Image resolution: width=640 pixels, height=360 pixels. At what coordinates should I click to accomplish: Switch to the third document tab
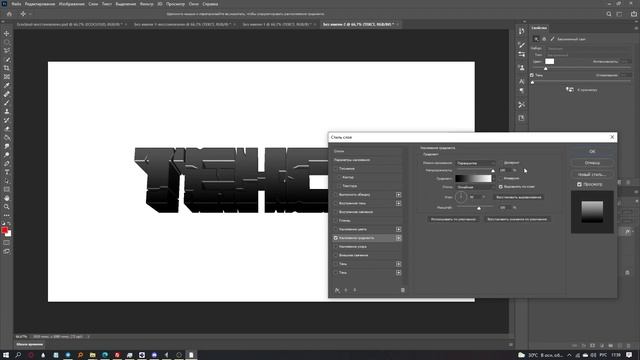(279, 24)
